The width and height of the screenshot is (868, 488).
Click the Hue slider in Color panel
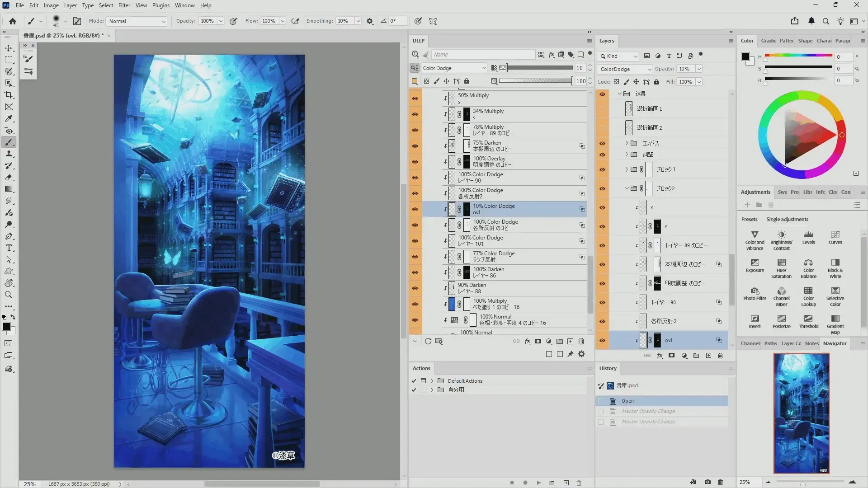[x=798, y=56]
